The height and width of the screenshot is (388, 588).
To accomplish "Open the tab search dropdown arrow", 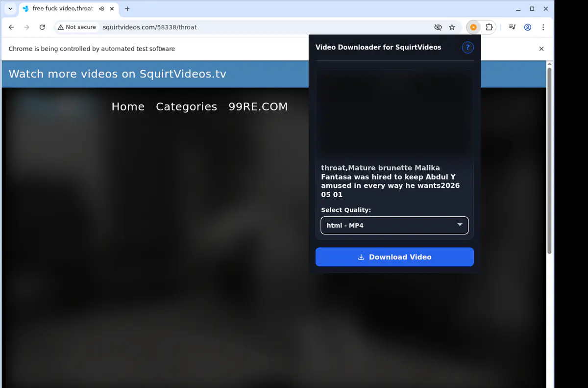I will tap(10, 9).
